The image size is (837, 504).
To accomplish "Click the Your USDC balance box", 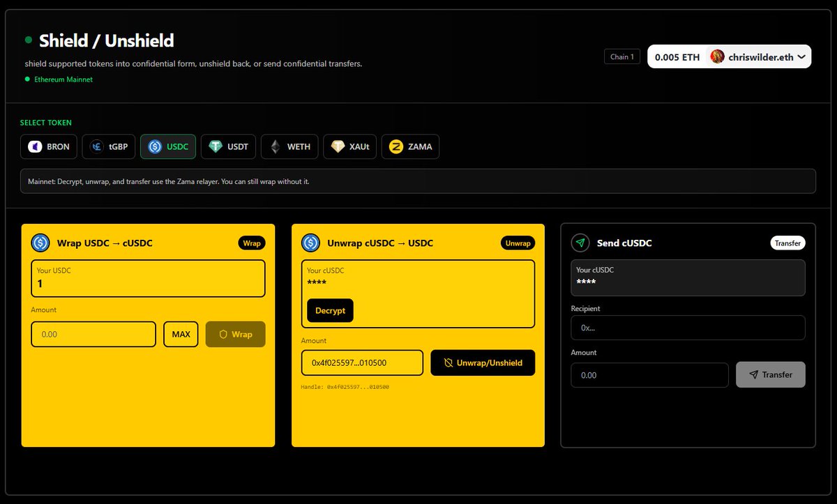I will [x=148, y=279].
